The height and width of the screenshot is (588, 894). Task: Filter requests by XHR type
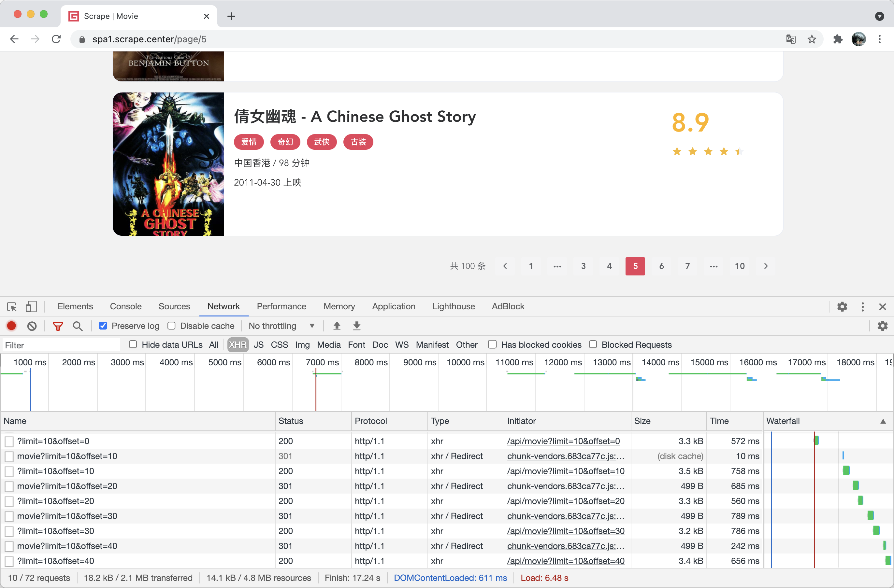[238, 345]
